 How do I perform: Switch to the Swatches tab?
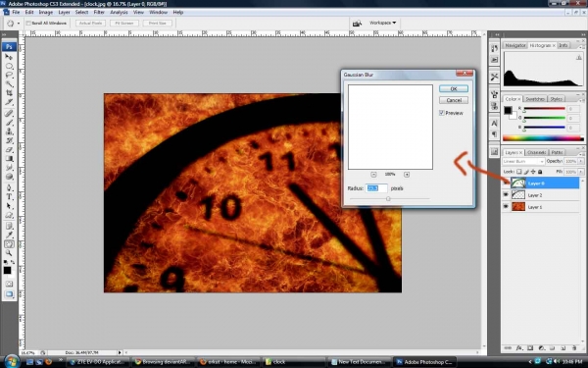535,99
